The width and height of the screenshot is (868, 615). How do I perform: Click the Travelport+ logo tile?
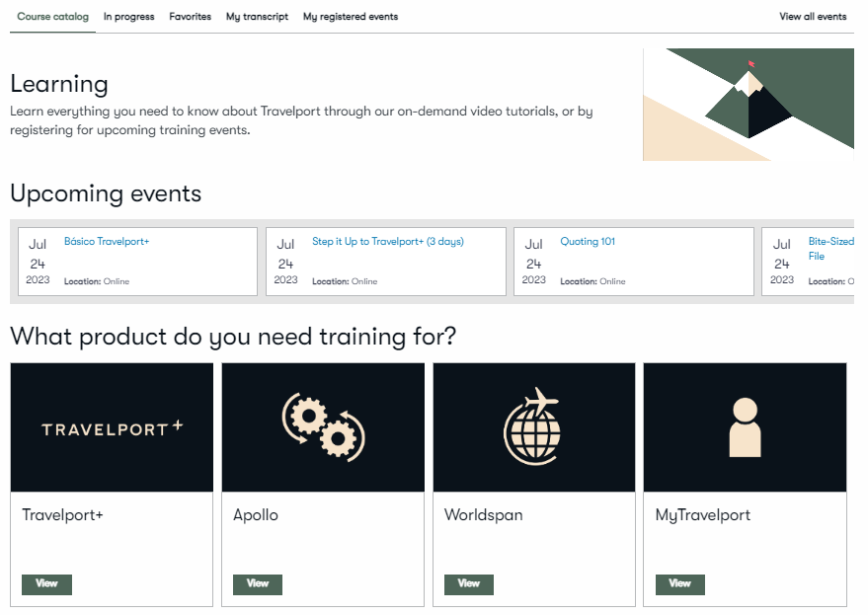coord(112,427)
